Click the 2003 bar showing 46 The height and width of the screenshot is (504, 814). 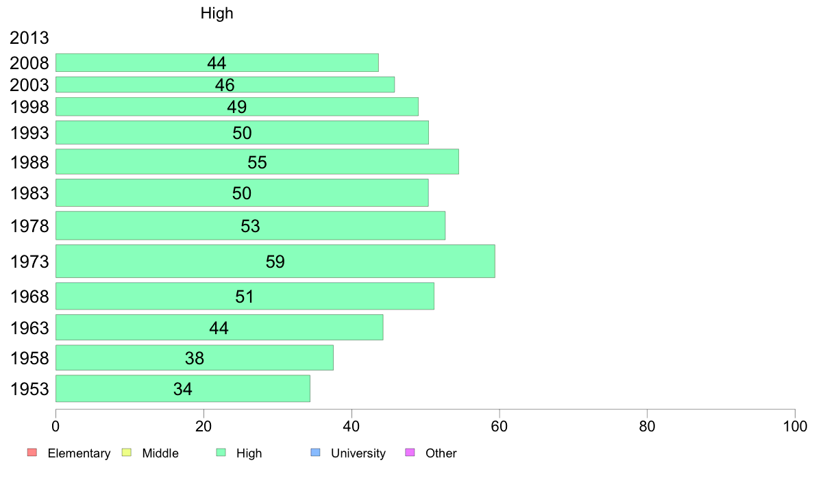pyautogui.click(x=225, y=85)
